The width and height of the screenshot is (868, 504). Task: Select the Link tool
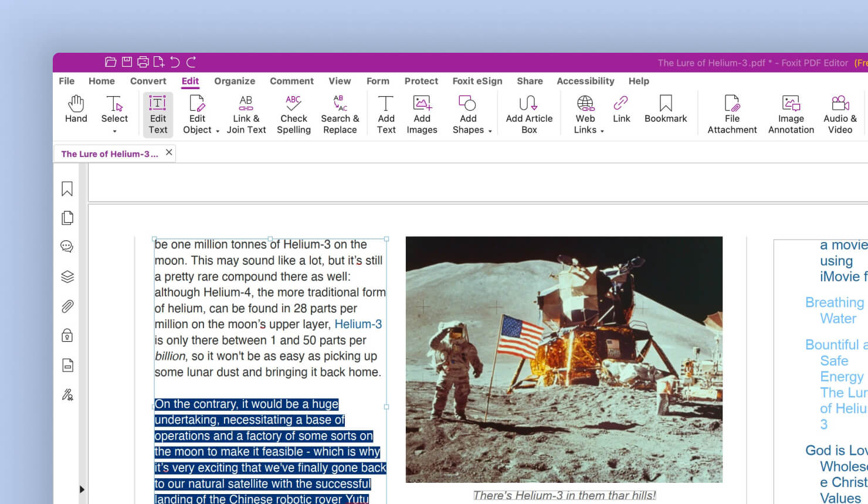pos(621,110)
